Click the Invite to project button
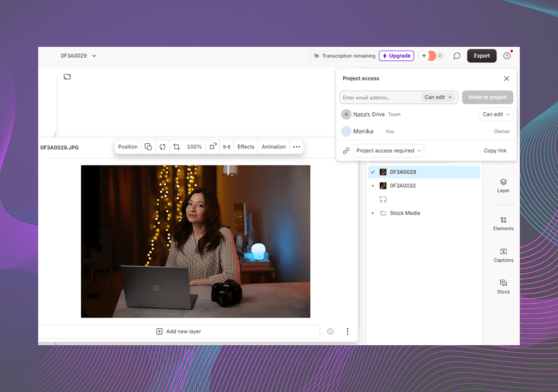 coord(487,97)
